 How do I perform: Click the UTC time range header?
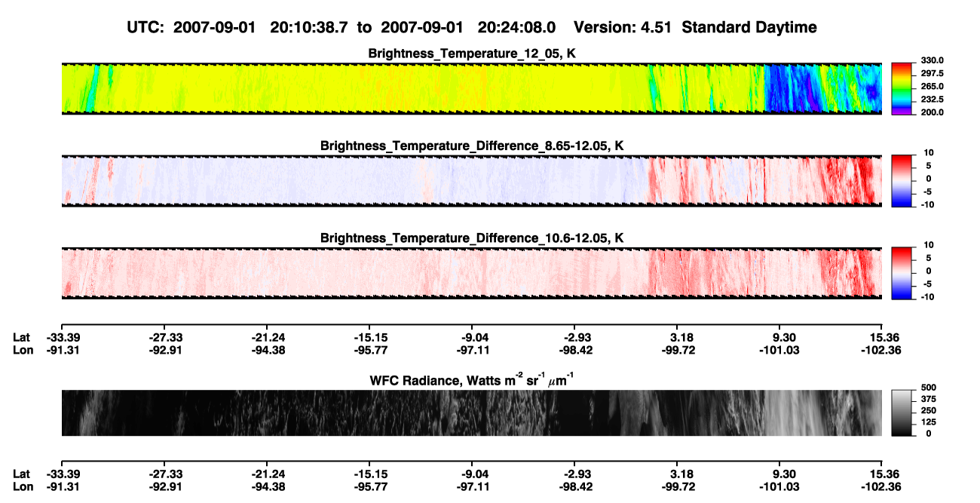pos(343,27)
